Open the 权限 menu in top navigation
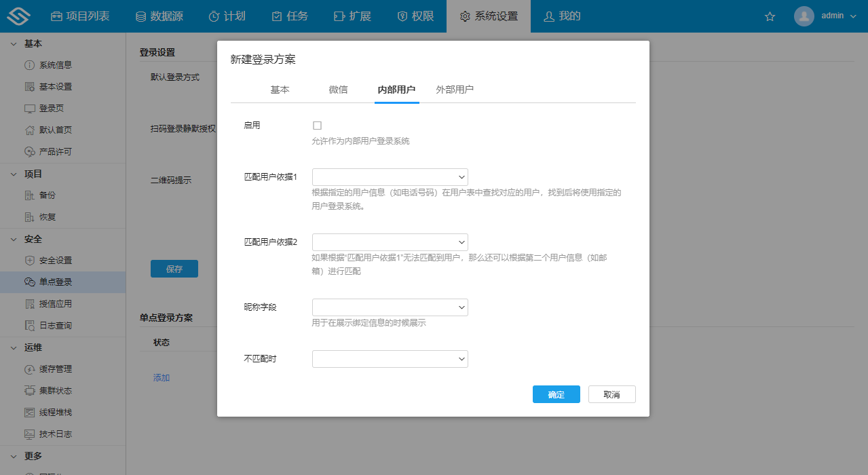Viewport: 868px width, 475px height. [x=415, y=16]
